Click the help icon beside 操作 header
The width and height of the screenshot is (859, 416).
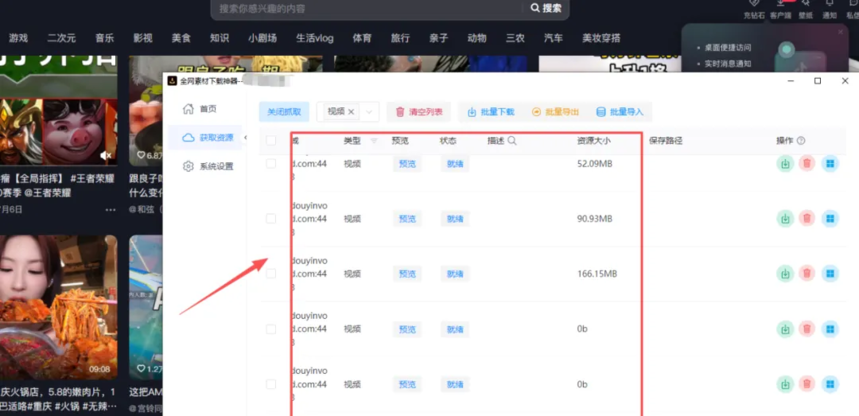point(801,141)
